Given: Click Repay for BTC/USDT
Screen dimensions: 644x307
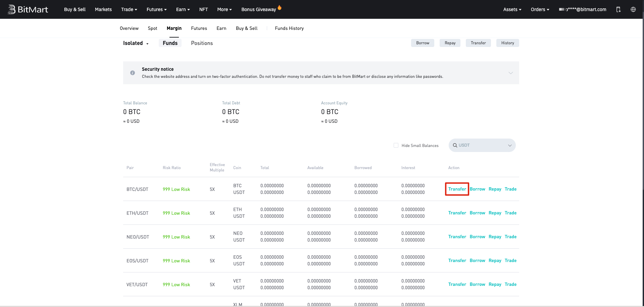Looking at the screenshot, I should pyautogui.click(x=495, y=189).
